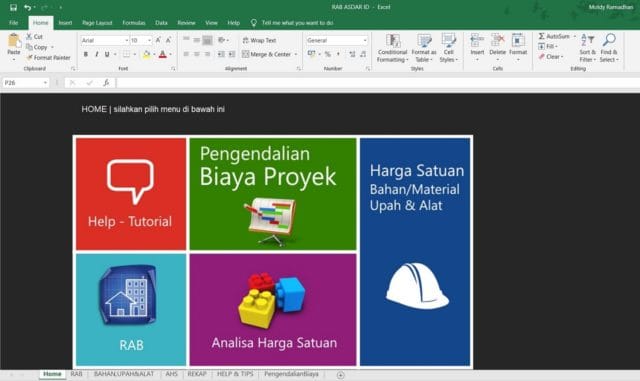Click the Analisa Harga Satuan purple tile
640x381 pixels.
tap(273, 310)
